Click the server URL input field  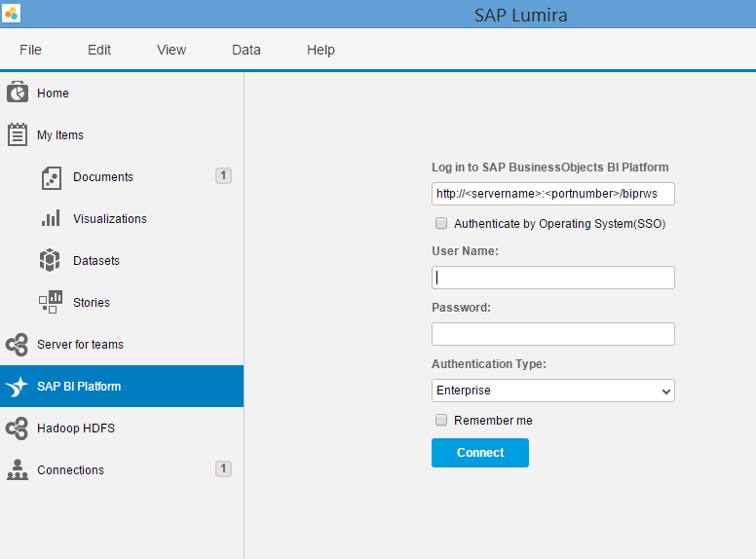(553, 194)
